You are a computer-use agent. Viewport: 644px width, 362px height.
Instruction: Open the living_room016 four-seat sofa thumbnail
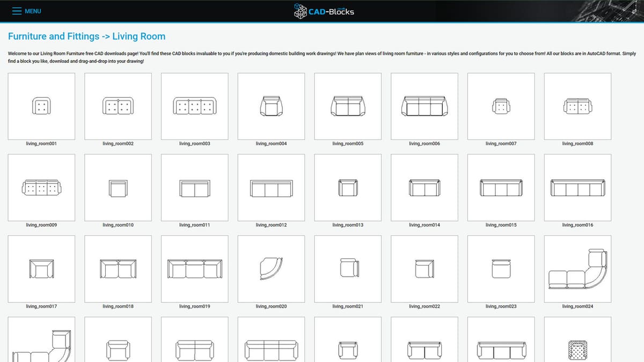pos(577,188)
